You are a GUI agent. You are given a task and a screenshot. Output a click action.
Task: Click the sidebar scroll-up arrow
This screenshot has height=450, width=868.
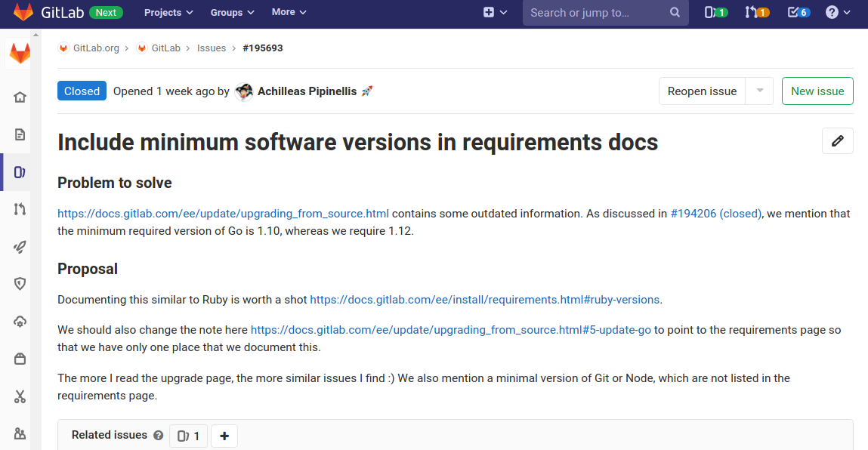tap(36, 35)
